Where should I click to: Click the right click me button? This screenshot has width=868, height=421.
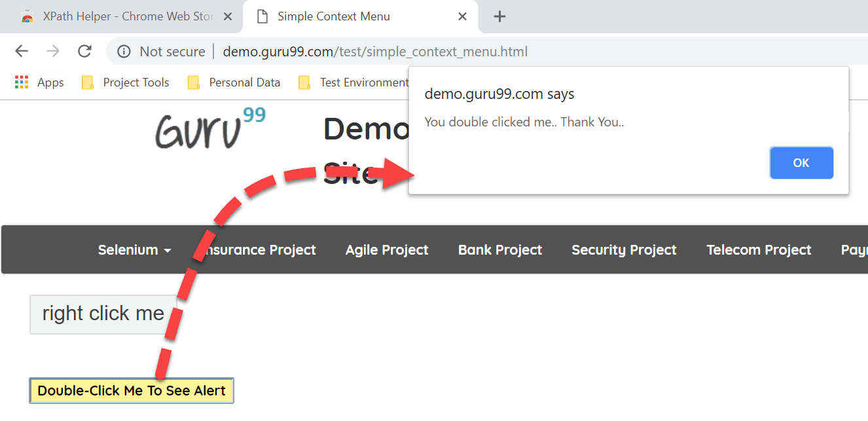click(103, 314)
